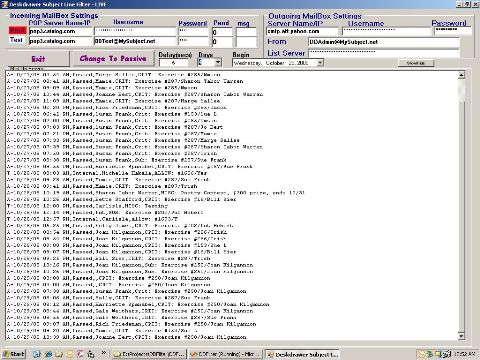Click the Change To Passive button
Screen dimensions: 480x360
coord(113,59)
